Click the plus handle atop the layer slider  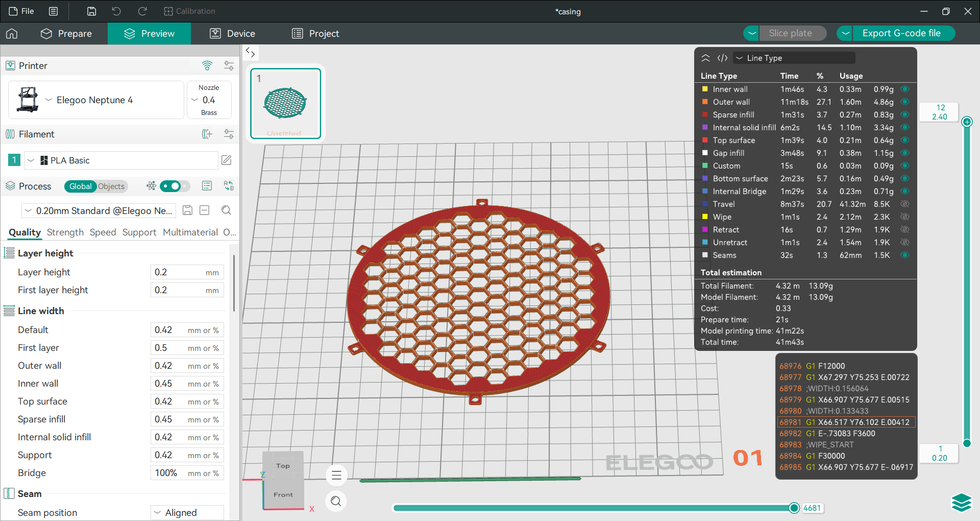click(x=967, y=122)
